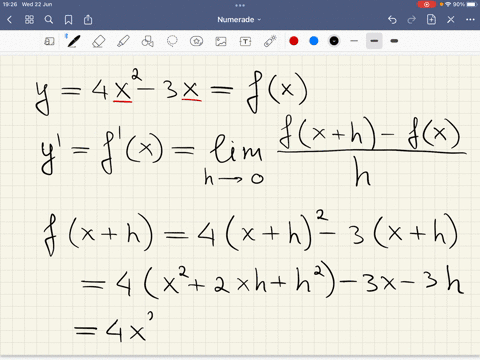Tap the Wi-Fi status icon

pos(448,4)
